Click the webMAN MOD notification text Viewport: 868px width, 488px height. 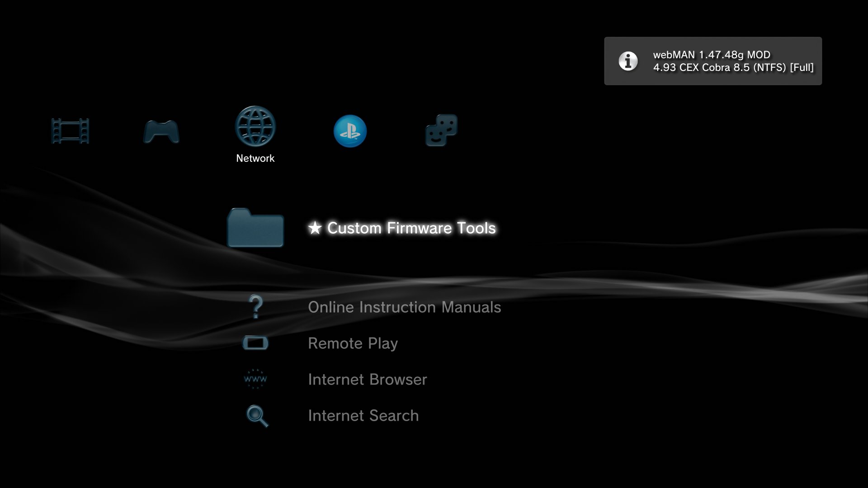click(712, 55)
